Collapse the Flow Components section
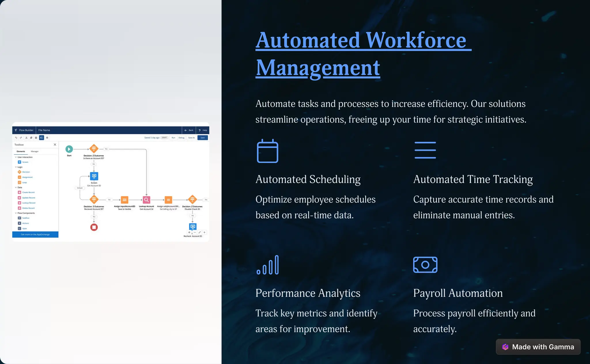 point(16,213)
